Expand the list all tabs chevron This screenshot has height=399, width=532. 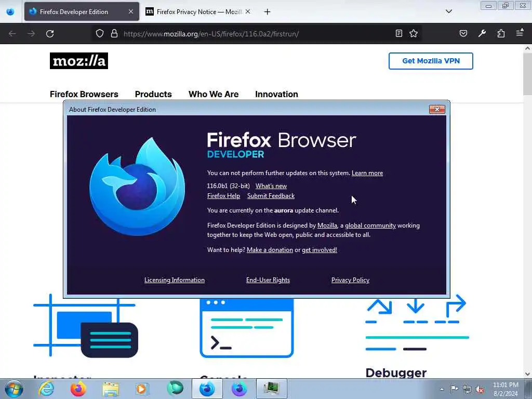[448, 11]
